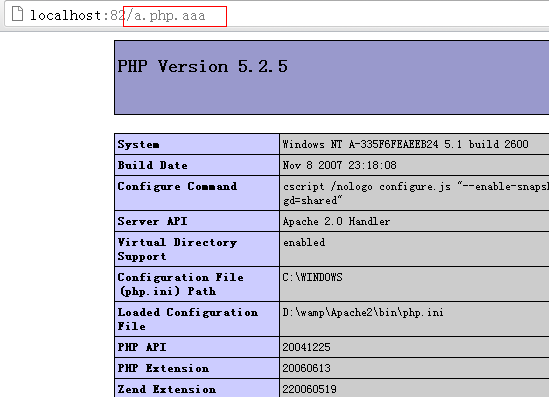Click the 'Build Date' row label

pos(152,165)
